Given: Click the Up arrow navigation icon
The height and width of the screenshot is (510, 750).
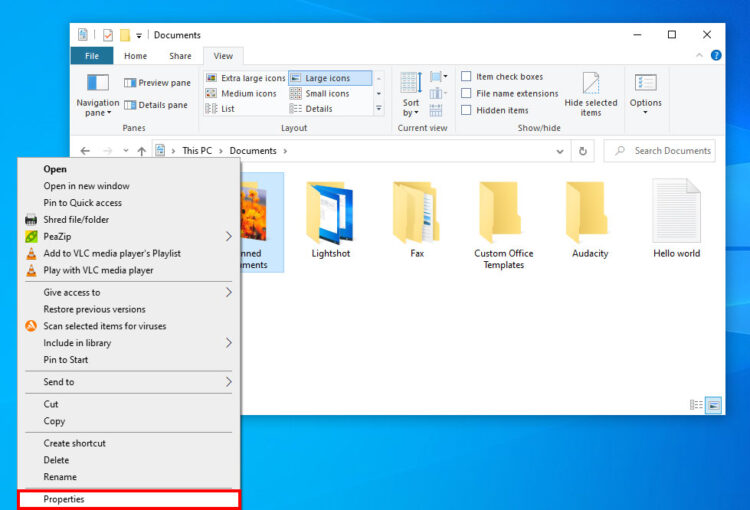Looking at the screenshot, I should pos(141,151).
